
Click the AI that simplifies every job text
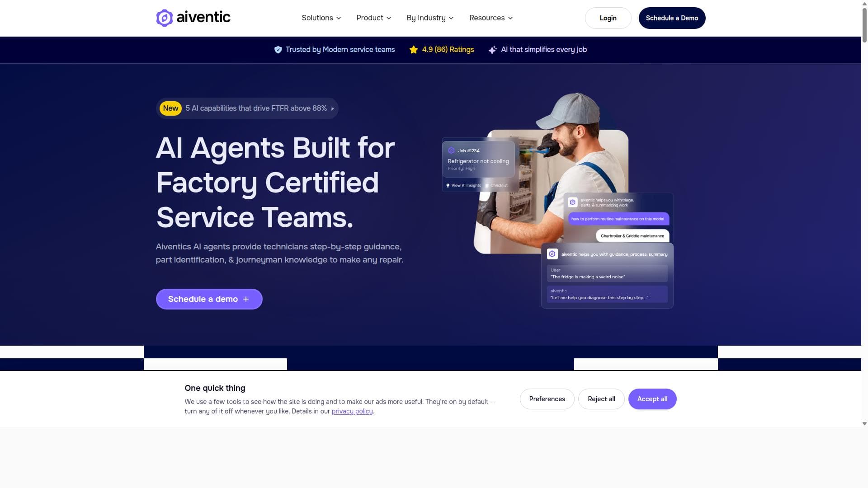coord(544,50)
